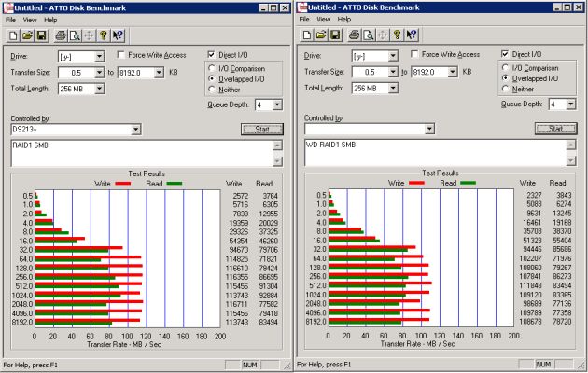Click About help icon in right window
The image size is (588, 373).
coord(397,35)
